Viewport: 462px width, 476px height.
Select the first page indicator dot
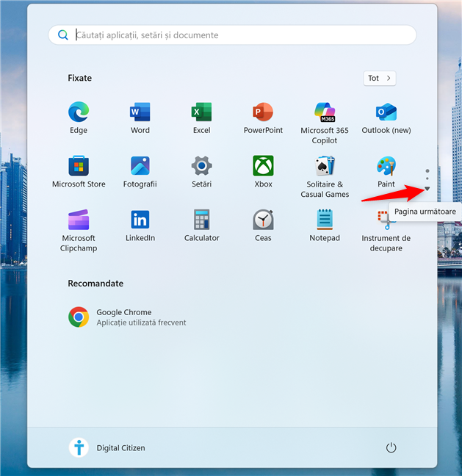point(427,171)
